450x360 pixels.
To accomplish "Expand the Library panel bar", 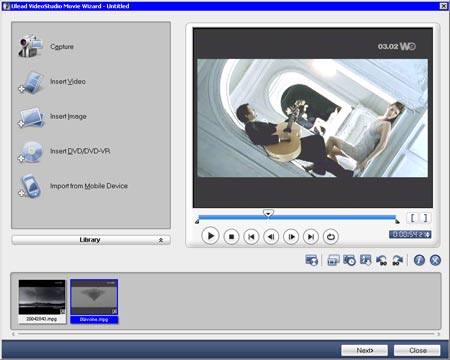I will [91, 240].
